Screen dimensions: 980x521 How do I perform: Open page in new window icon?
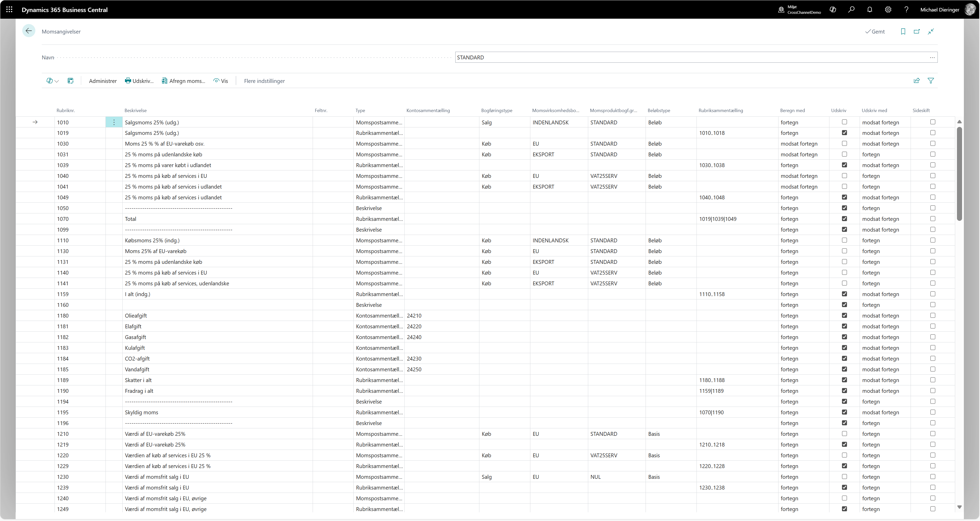pyautogui.click(x=916, y=31)
